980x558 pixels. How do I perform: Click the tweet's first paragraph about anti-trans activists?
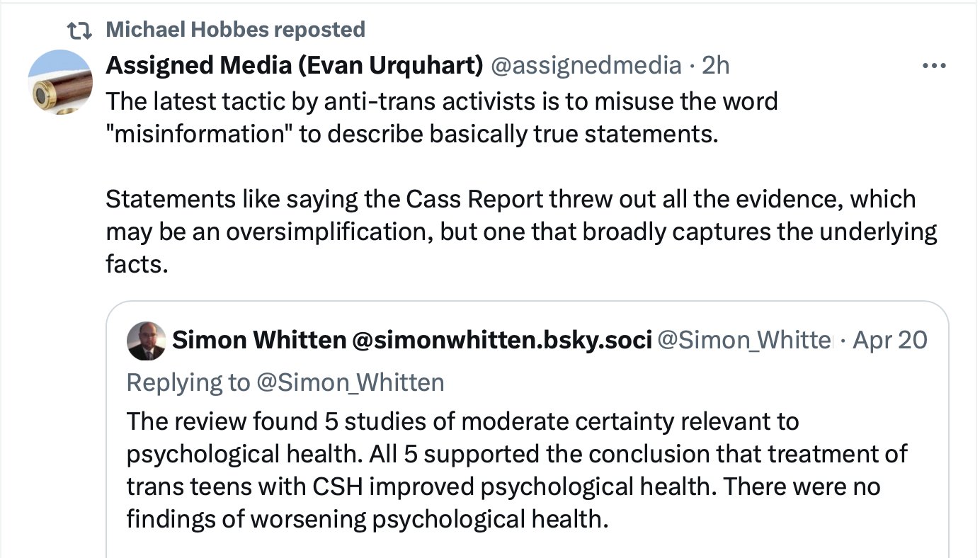tap(441, 116)
